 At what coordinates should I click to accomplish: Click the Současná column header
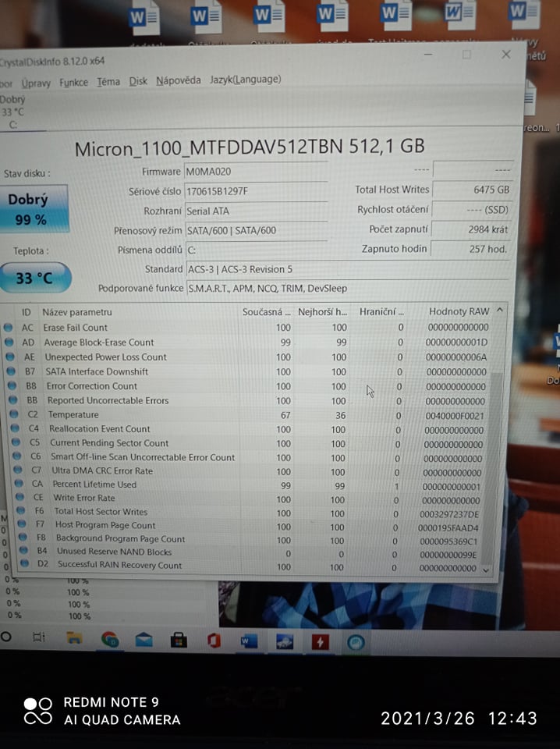266,312
